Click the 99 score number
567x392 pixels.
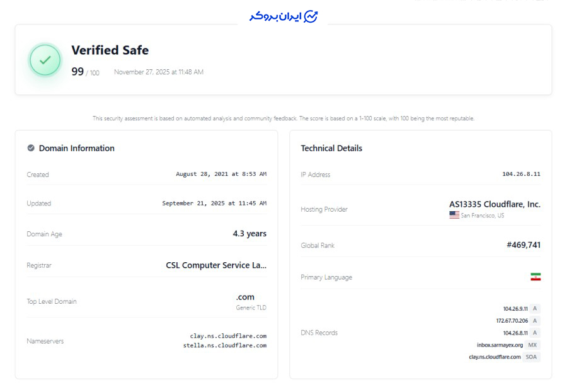pyautogui.click(x=77, y=71)
